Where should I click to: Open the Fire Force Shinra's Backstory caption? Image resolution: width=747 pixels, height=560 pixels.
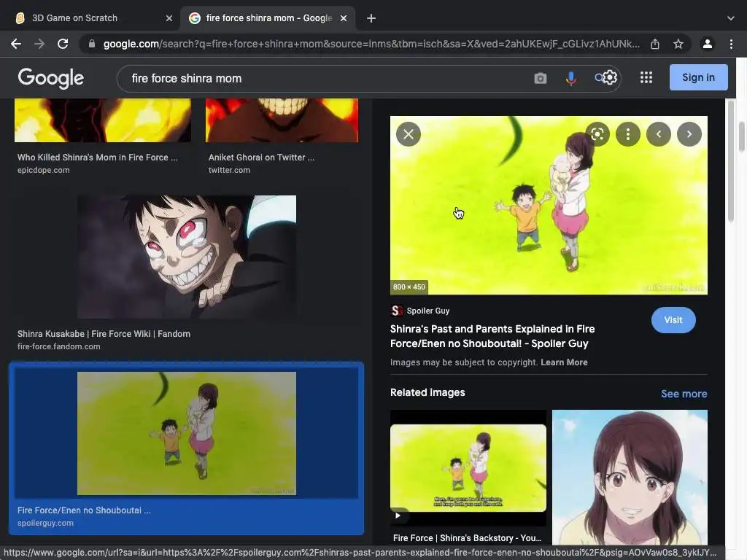[468, 538]
